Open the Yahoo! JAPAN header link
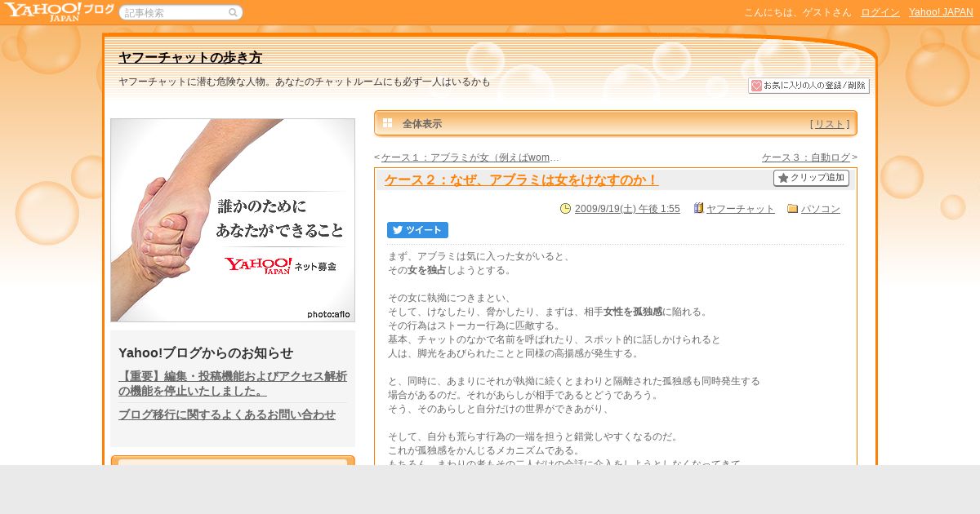 (x=941, y=12)
